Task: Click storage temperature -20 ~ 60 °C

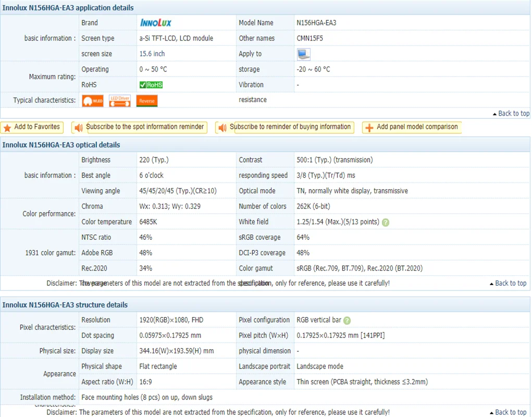Action: pyautogui.click(x=313, y=69)
